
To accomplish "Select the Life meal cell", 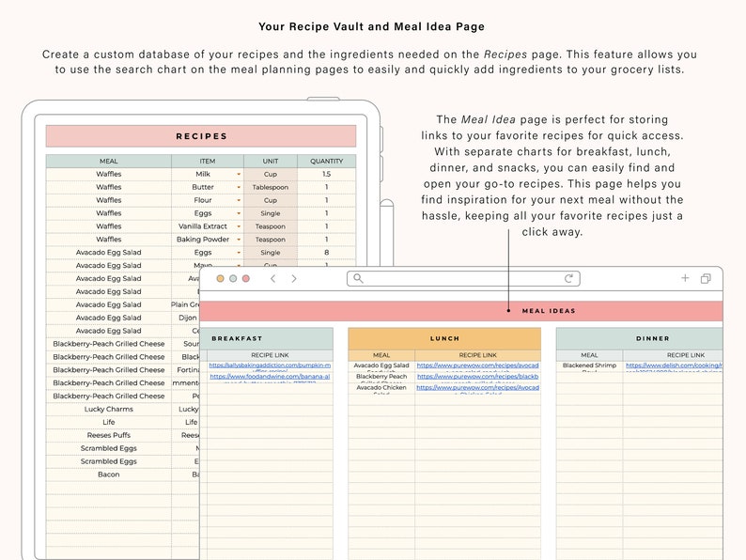I will point(108,422).
